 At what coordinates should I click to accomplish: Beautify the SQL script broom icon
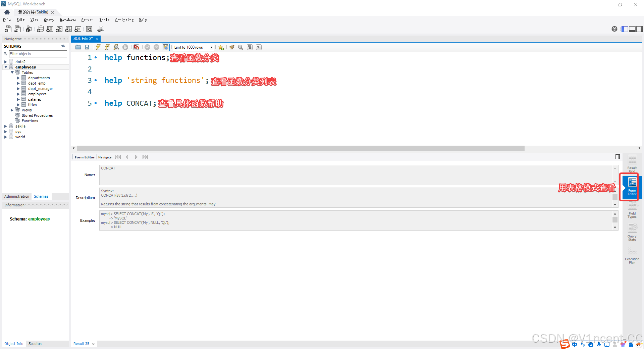(x=232, y=47)
